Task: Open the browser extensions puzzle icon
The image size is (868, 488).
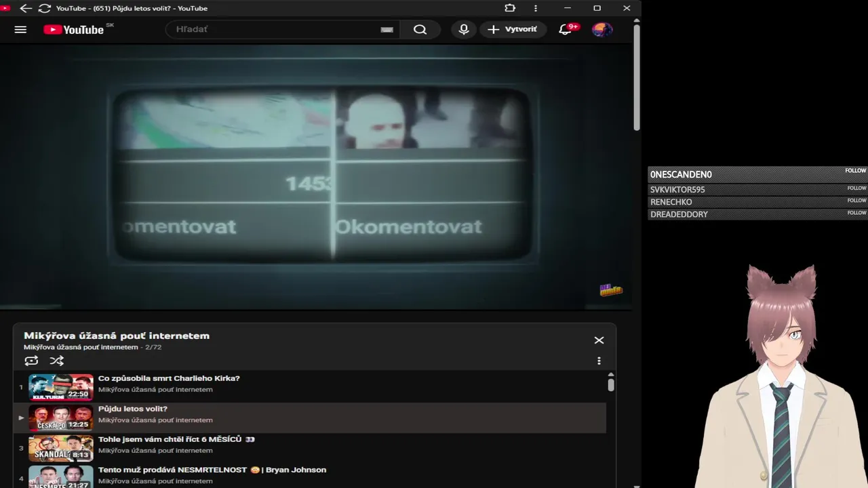Action: coord(510,8)
